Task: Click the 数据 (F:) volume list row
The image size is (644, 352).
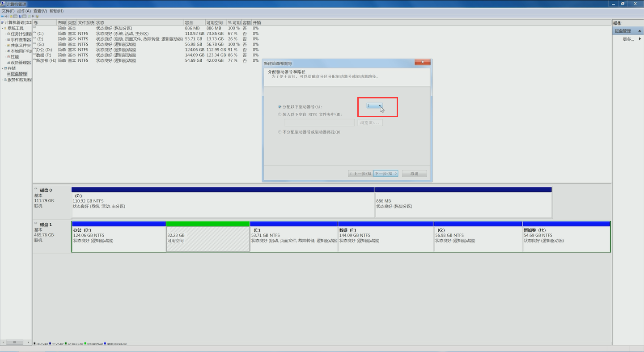Action: (x=147, y=55)
